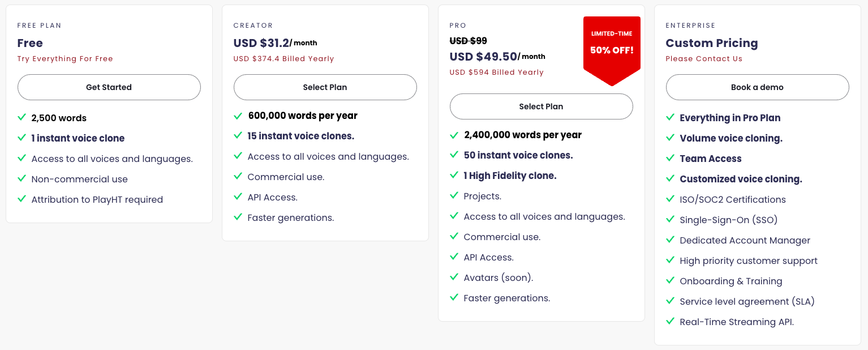Click the checkmark beside Creator's API Access
The height and width of the screenshot is (350, 868).
238,197
